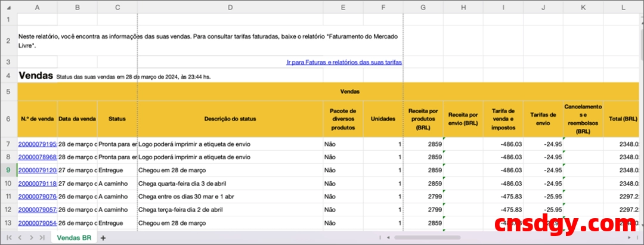The image size is (644, 245).
Task: Select the Vendas BR sheet tab
Action: pyautogui.click(x=74, y=237)
